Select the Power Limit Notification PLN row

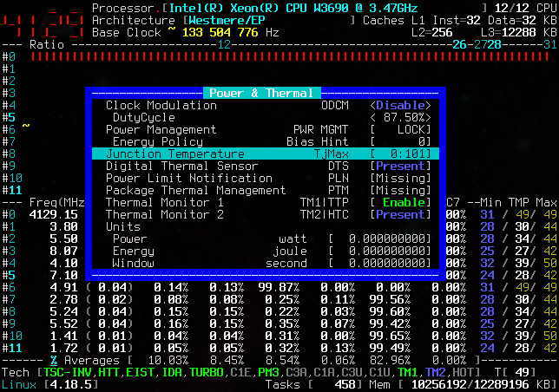tap(266, 178)
